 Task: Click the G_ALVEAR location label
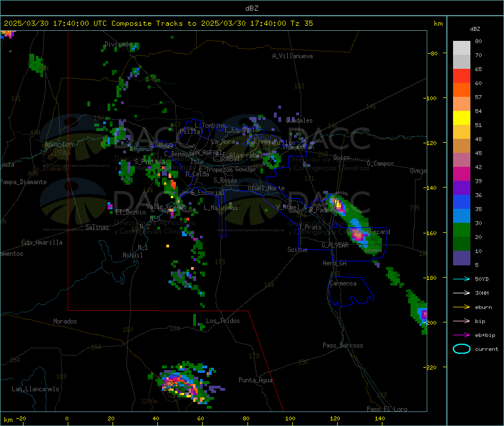tap(335, 245)
